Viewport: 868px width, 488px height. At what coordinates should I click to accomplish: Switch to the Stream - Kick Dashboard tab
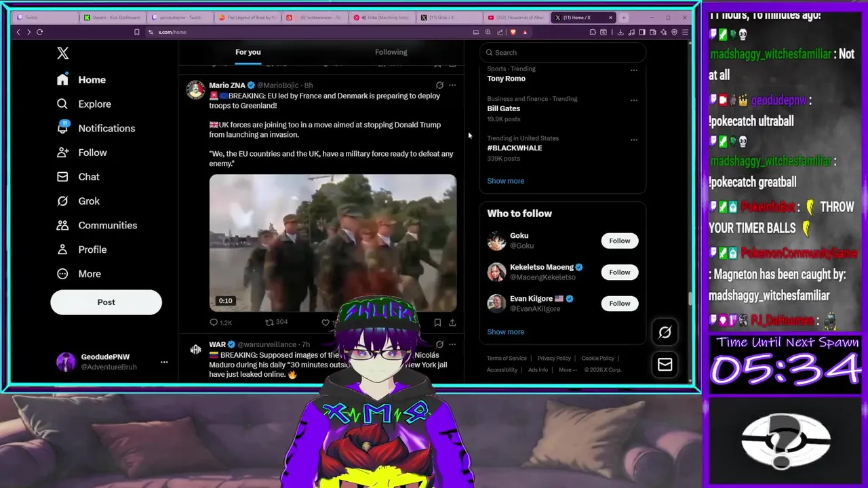111,17
